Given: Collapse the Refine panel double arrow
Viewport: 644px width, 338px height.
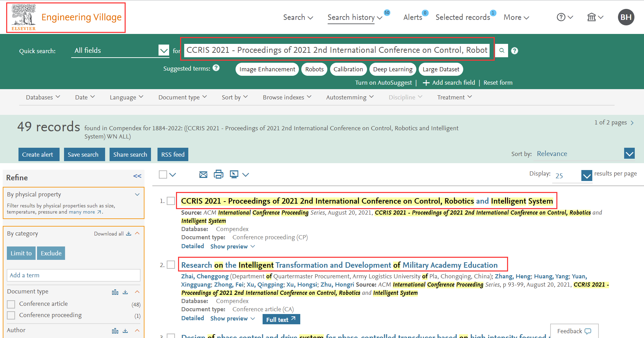Looking at the screenshot, I should point(137,176).
